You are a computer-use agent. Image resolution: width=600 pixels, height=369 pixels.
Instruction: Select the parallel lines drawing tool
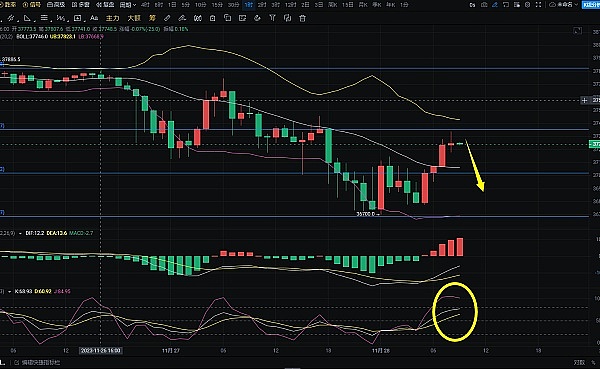pyautogui.click(x=44, y=18)
